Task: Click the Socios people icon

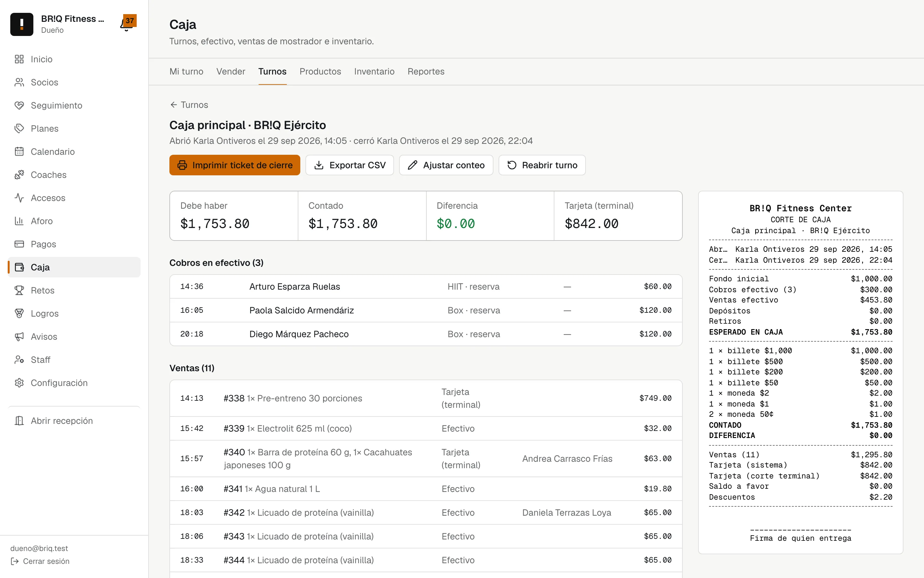Action: [19, 82]
